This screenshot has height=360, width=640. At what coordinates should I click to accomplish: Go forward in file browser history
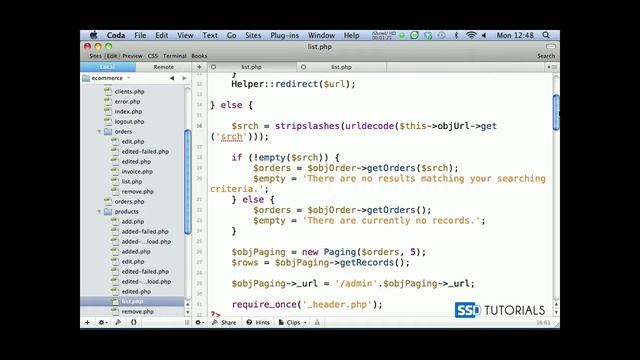click(184, 78)
